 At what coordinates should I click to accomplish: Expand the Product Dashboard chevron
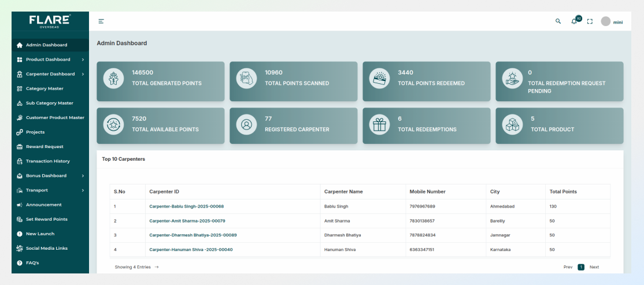pyautogui.click(x=83, y=60)
